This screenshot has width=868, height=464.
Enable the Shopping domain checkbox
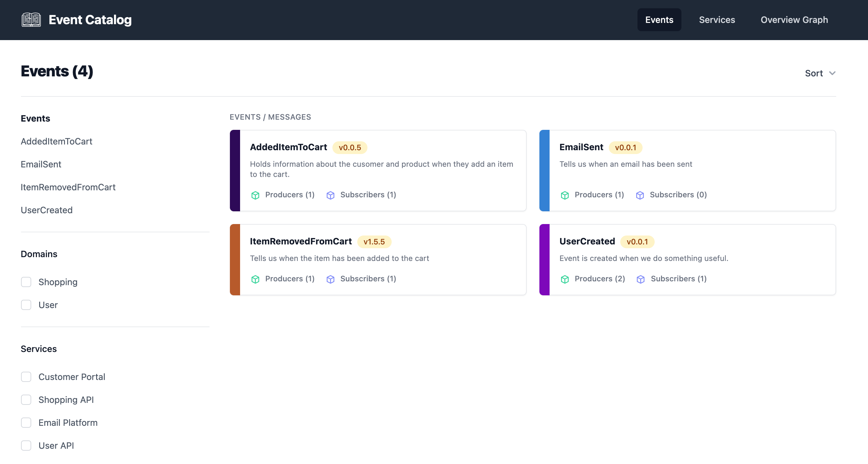(26, 282)
